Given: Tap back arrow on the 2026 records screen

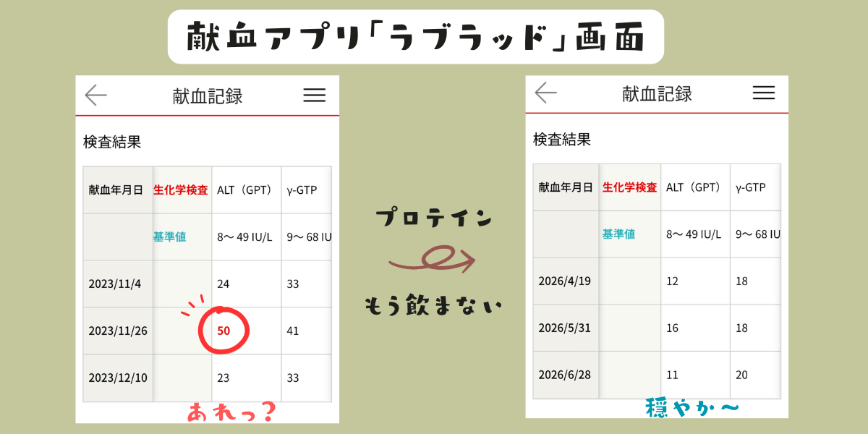Looking at the screenshot, I should pos(546,92).
